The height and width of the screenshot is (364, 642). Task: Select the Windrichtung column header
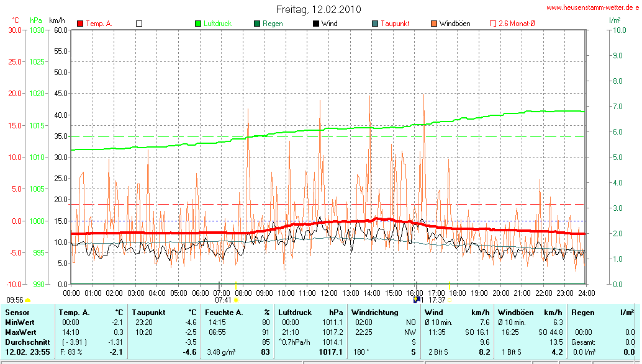[x=374, y=313]
